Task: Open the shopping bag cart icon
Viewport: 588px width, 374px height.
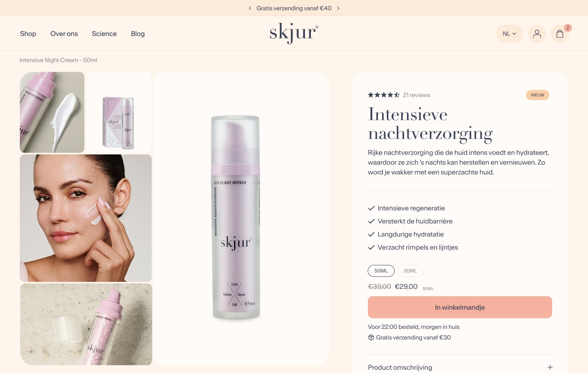Action: point(560,34)
